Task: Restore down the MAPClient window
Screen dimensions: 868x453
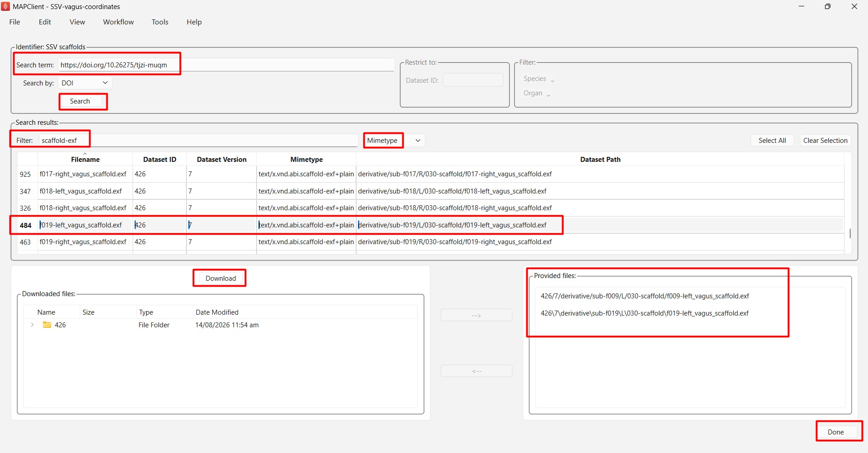Action: coord(828,6)
